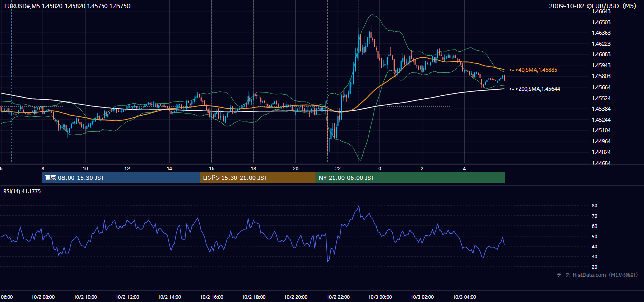The image size is (644, 302).
Task: Click the RSI scale value 40
Action: [x=595, y=246]
